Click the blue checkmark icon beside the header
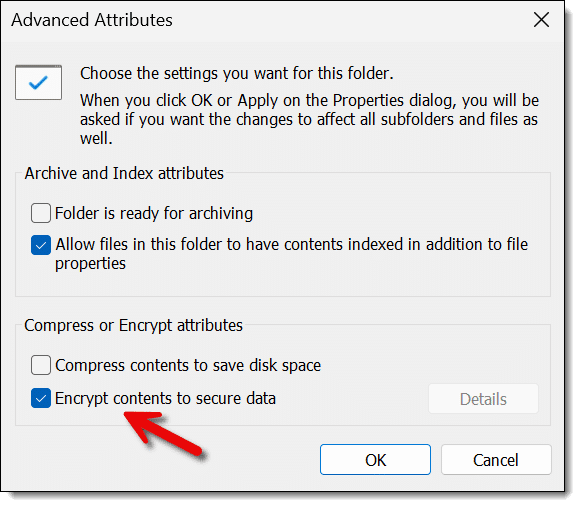The height and width of the screenshot is (507, 580). coord(38,82)
